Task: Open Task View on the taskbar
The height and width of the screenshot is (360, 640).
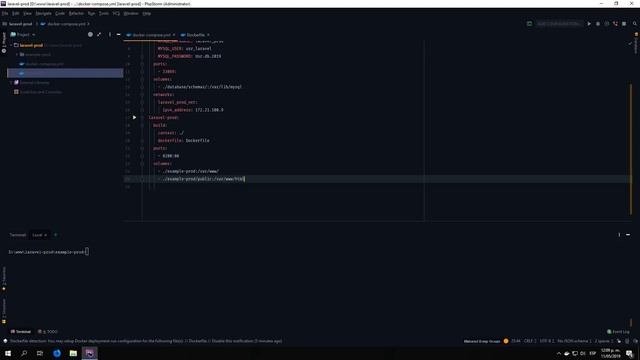Action: coord(40,353)
